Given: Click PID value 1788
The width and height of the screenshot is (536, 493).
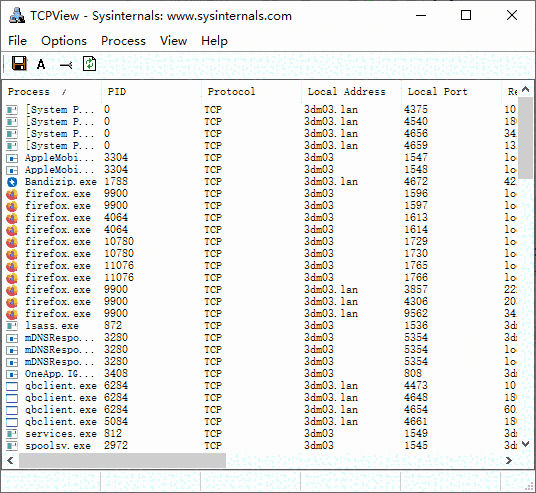Looking at the screenshot, I should coord(116,182).
